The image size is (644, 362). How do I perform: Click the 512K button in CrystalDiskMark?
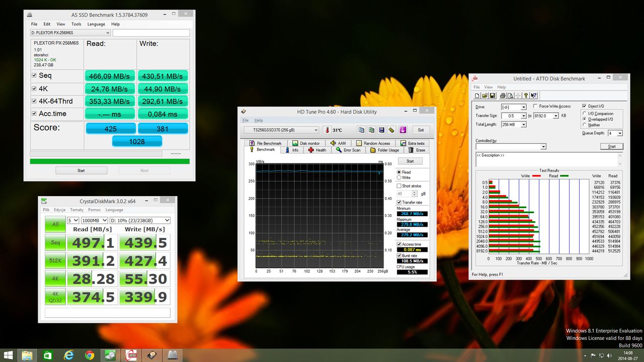55,261
